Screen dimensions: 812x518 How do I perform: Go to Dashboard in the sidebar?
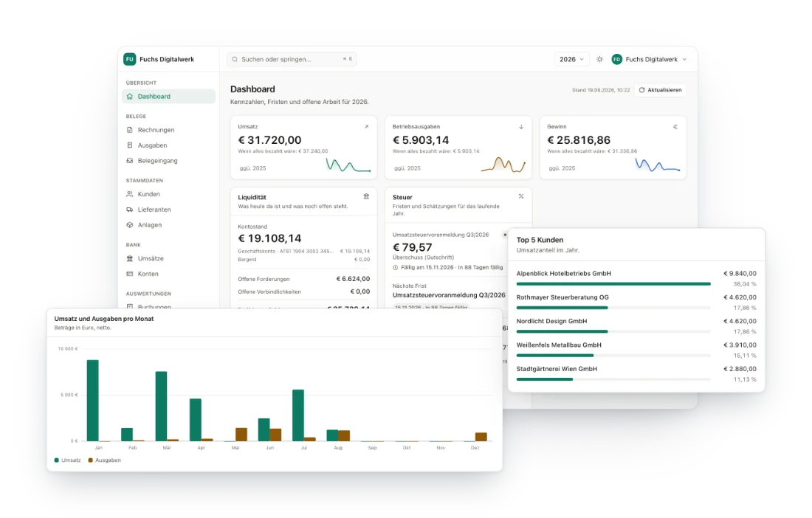pos(168,96)
